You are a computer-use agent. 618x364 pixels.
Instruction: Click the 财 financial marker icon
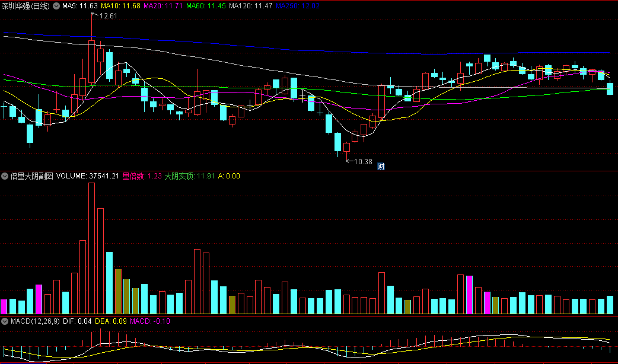click(x=381, y=166)
